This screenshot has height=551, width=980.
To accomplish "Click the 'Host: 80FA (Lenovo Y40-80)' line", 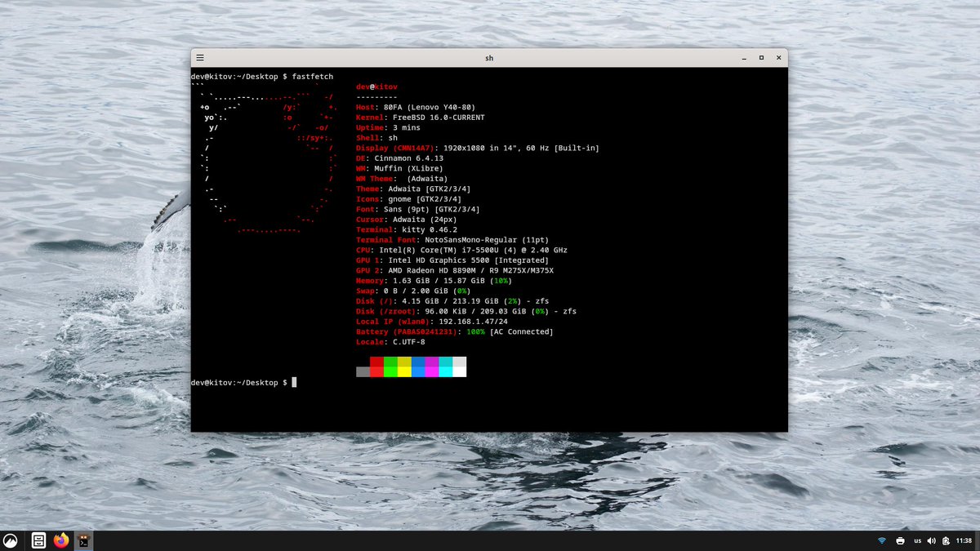I will [x=416, y=107].
